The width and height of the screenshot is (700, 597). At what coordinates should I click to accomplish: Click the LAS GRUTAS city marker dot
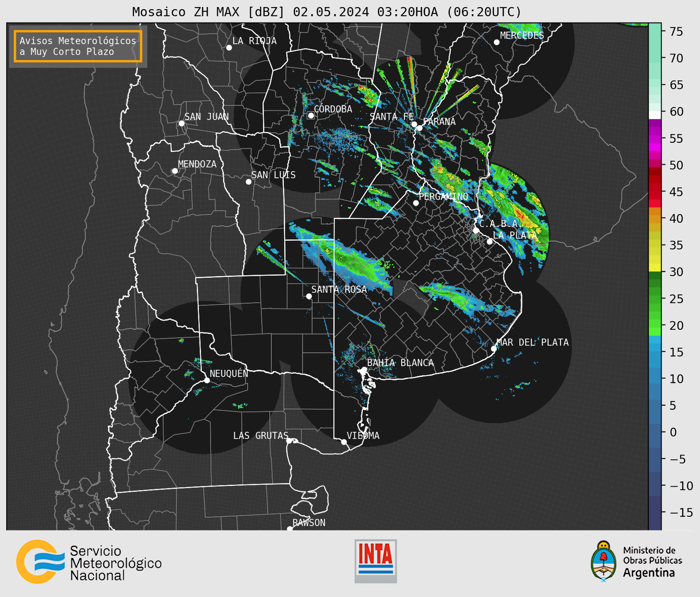point(289,441)
